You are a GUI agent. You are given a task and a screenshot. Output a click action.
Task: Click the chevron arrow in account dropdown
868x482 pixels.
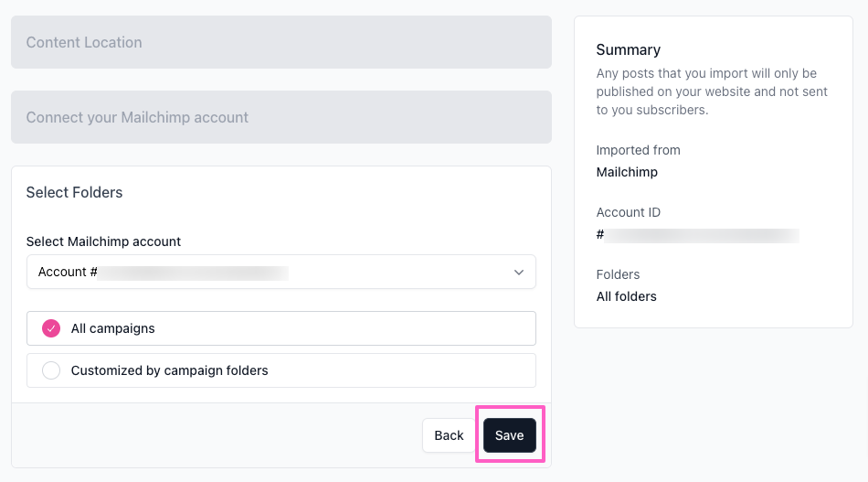coord(519,272)
